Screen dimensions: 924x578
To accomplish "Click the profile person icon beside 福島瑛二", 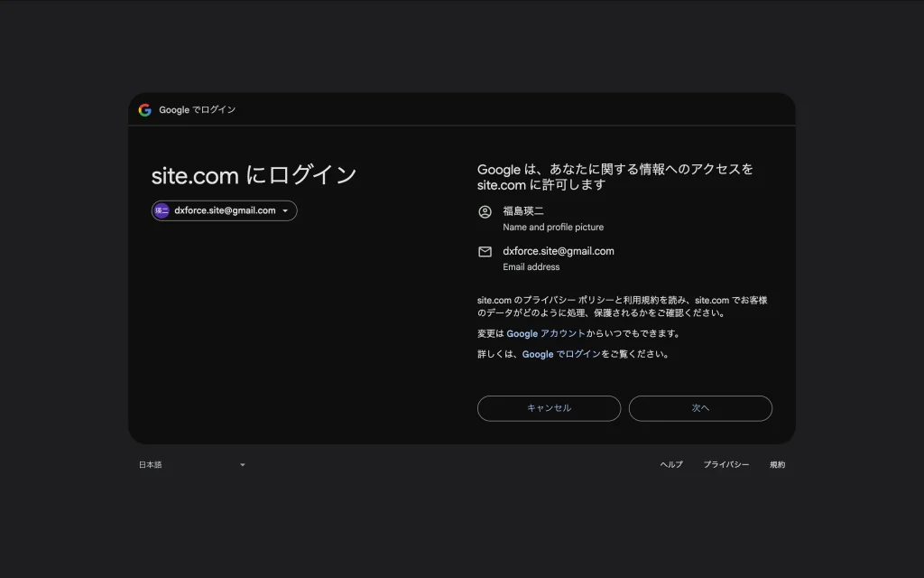I will [485, 211].
